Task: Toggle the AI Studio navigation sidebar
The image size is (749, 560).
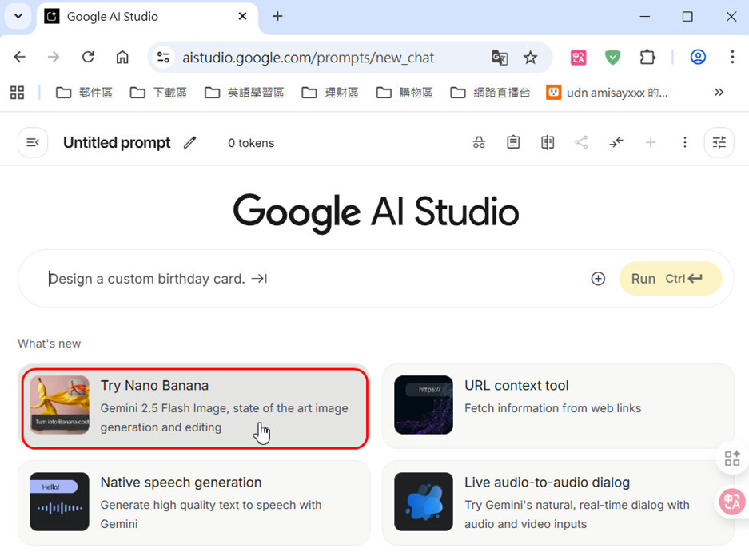Action: tap(33, 142)
